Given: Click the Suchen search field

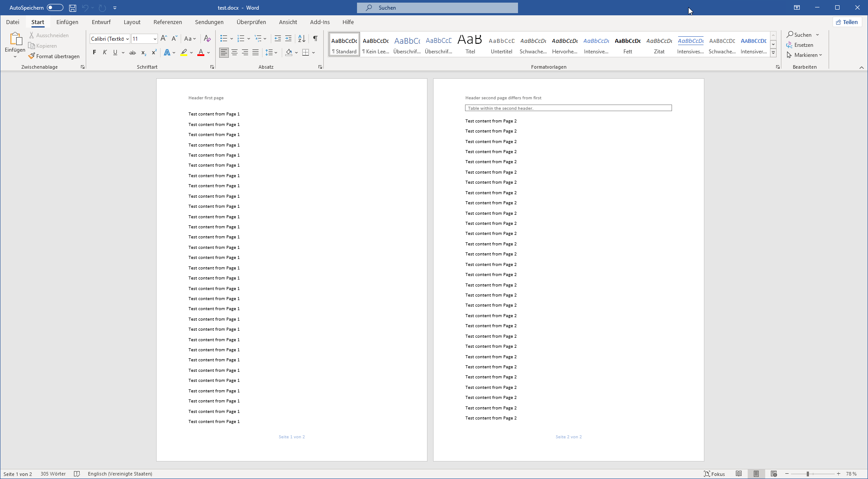Looking at the screenshot, I should [x=437, y=8].
